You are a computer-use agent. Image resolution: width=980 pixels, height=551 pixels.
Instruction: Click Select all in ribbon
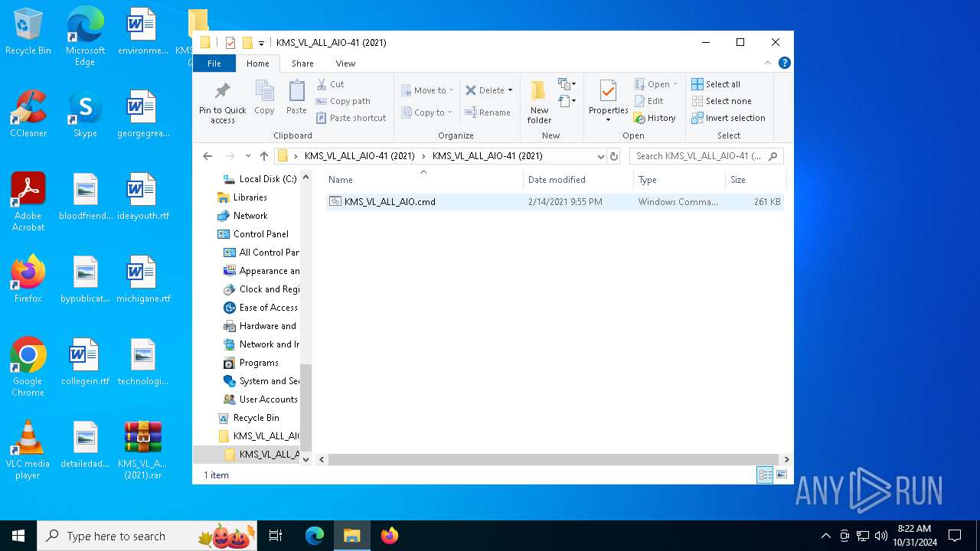click(x=716, y=84)
